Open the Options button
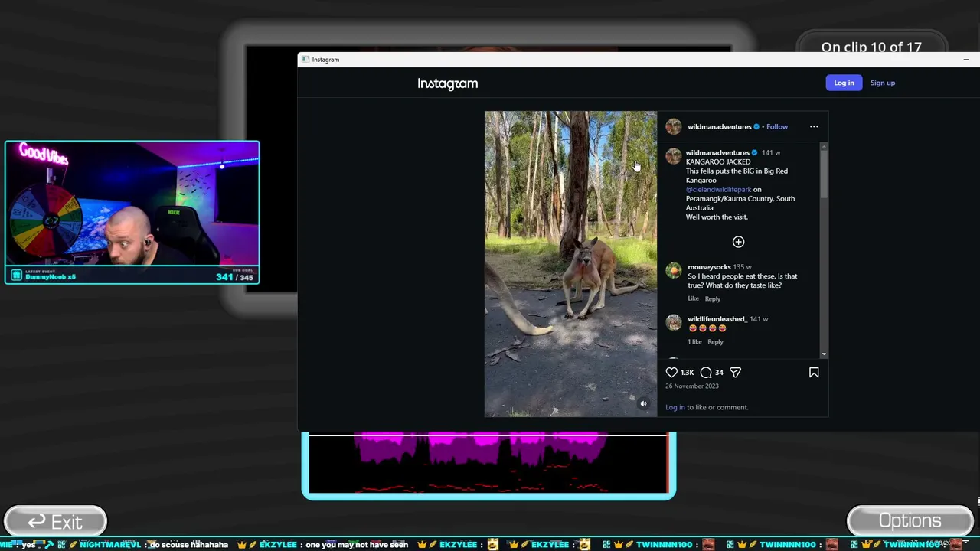Image resolution: width=980 pixels, height=551 pixels. pyautogui.click(x=910, y=521)
